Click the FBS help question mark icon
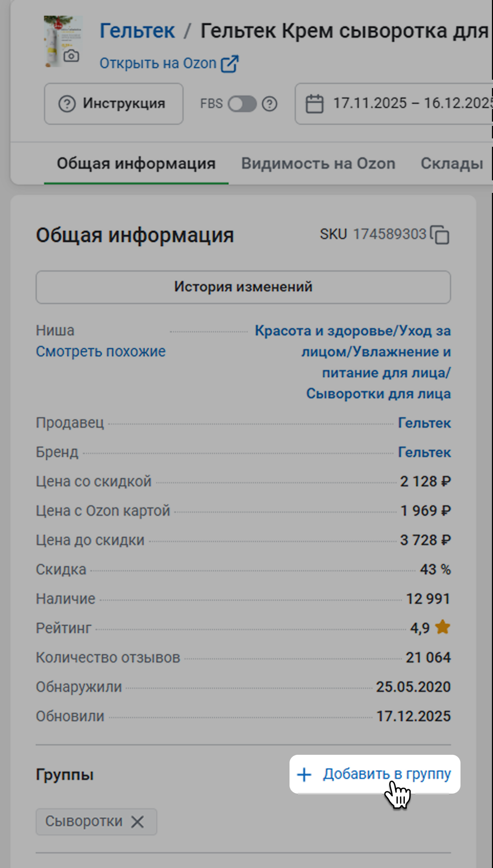 tap(270, 104)
